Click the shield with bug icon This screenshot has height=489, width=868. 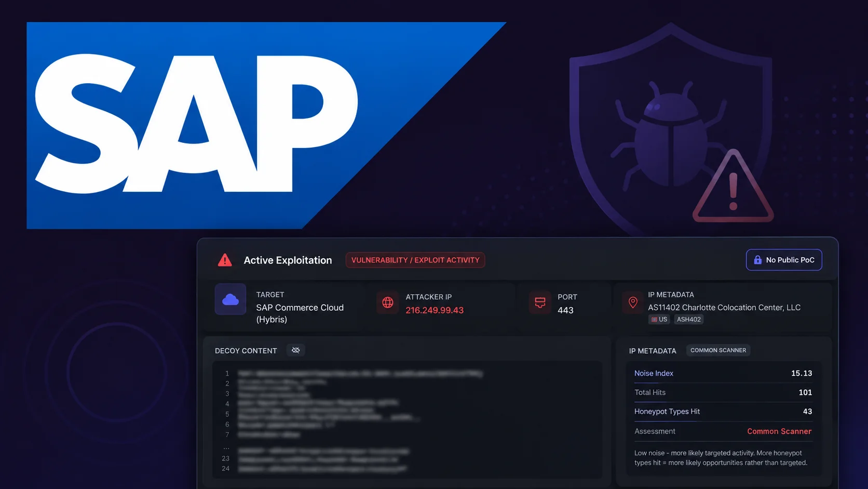[x=671, y=130]
